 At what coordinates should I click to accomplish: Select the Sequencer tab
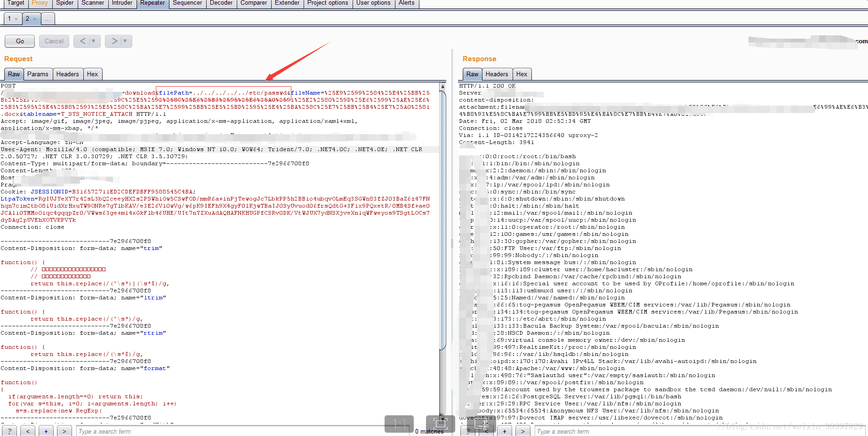(187, 3)
